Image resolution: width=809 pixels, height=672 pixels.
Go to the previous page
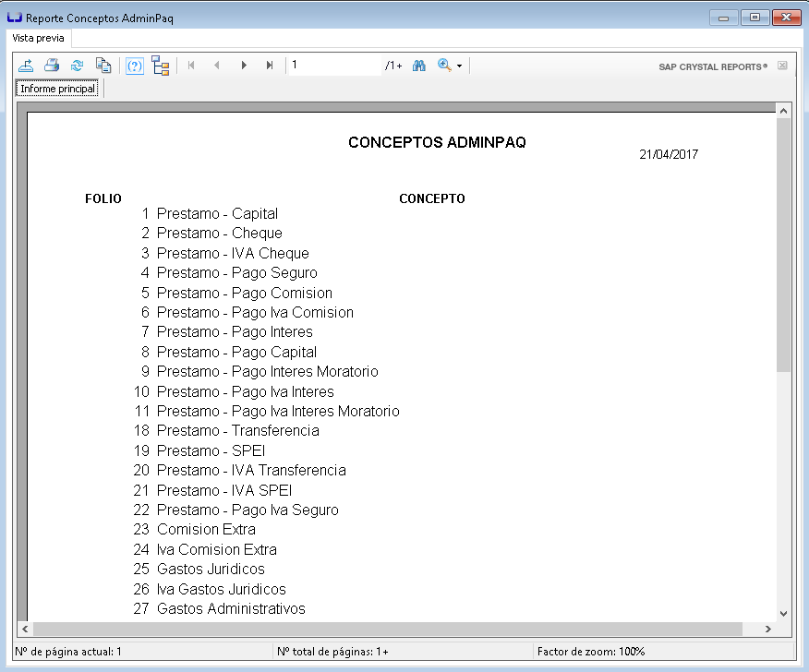click(x=217, y=66)
